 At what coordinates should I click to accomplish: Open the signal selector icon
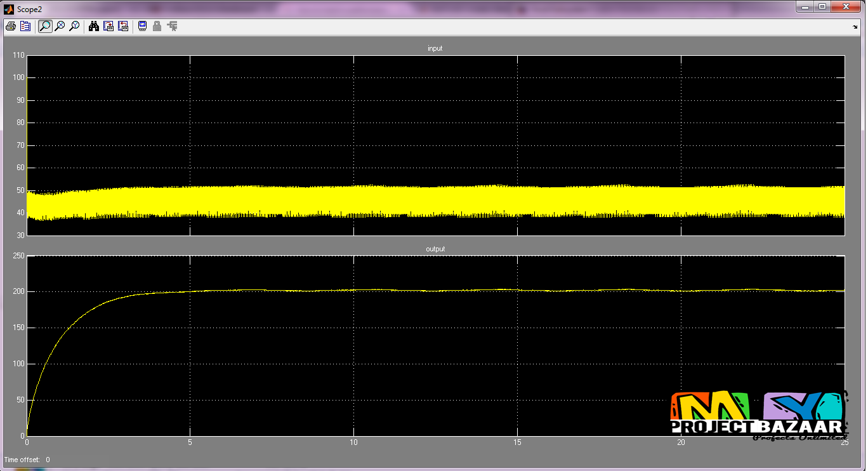[172, 26]
